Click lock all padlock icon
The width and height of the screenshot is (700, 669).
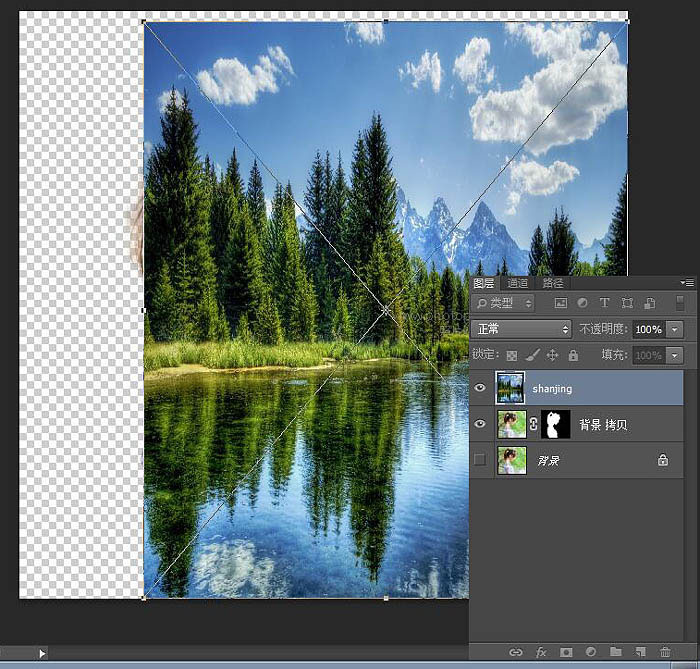coord(573,355)
